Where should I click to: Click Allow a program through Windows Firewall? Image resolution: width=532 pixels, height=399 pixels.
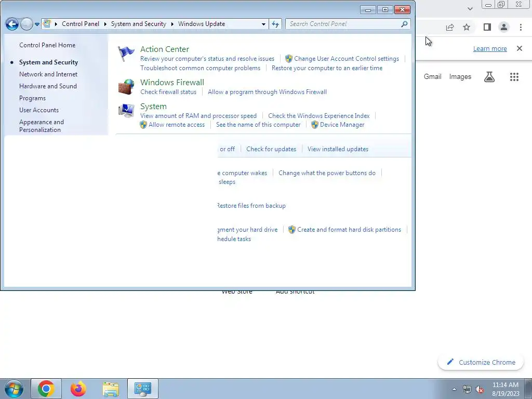[x=268, y=92]
